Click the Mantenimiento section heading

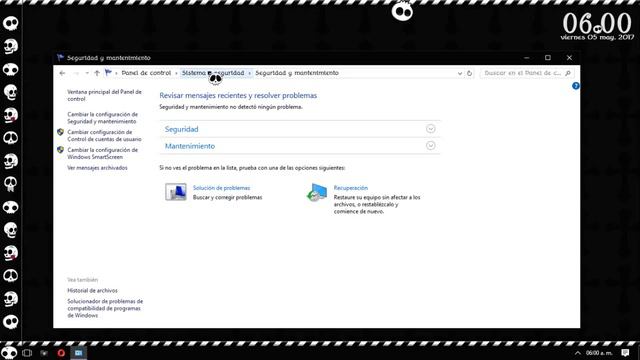click(190, 146)
